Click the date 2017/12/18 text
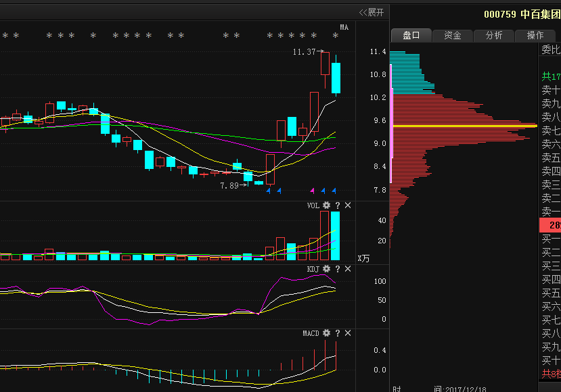The width and height of the screenshot is (561, 392). (466, 389)
